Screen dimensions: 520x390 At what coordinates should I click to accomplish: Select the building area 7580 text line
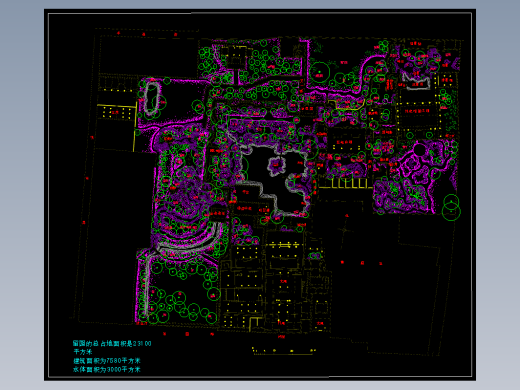pyautogui.click(x=107, y=361)
